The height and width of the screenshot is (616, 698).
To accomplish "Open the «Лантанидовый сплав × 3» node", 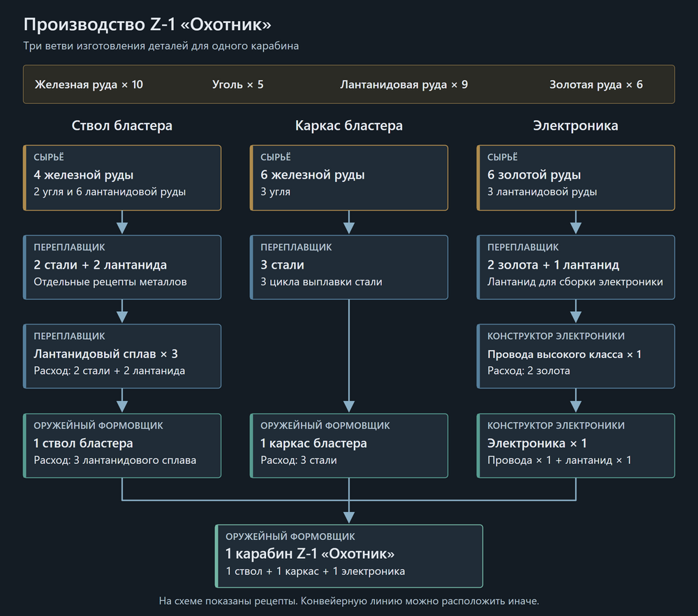I will pyautogui.click(x=122, y=356).
